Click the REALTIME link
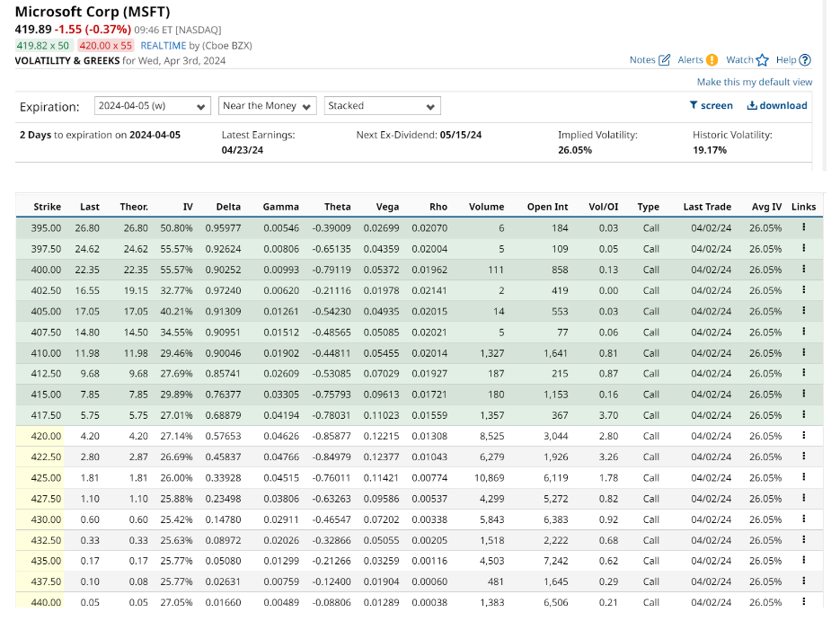The width and height of the screenshot is (840, 630). (x=164, y=46)
